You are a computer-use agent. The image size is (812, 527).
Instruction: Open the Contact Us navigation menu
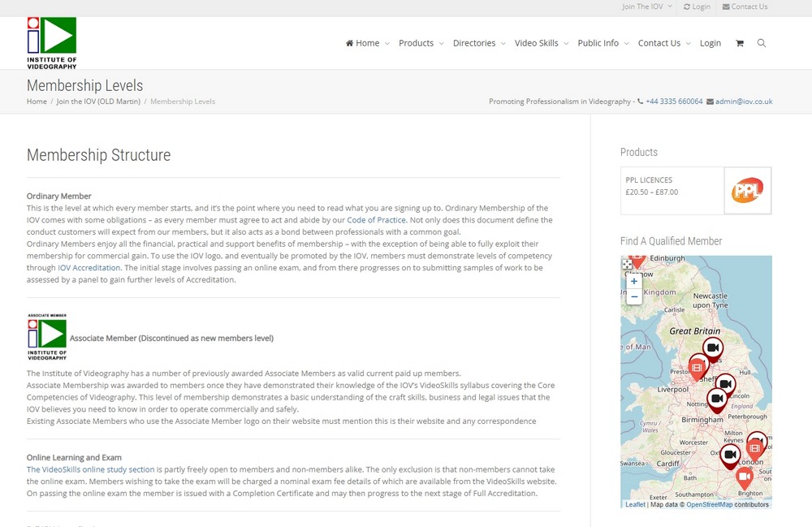[663, 43]
